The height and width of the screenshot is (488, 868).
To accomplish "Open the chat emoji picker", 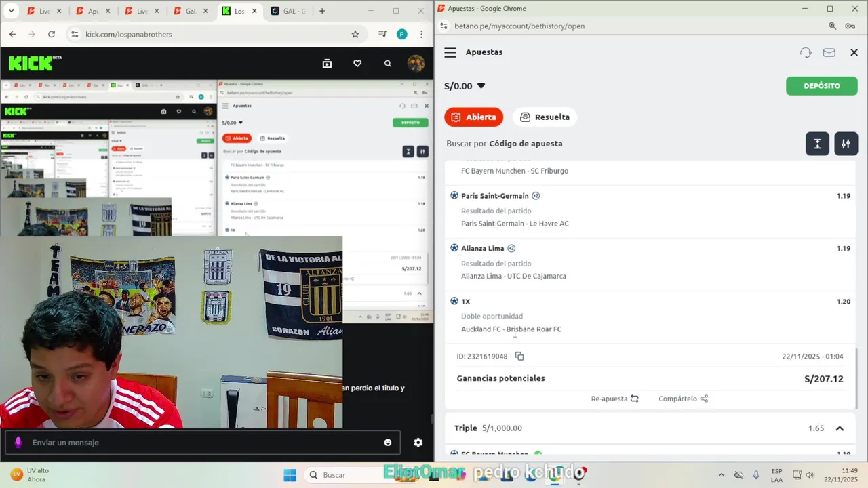I will pos(388,443).
